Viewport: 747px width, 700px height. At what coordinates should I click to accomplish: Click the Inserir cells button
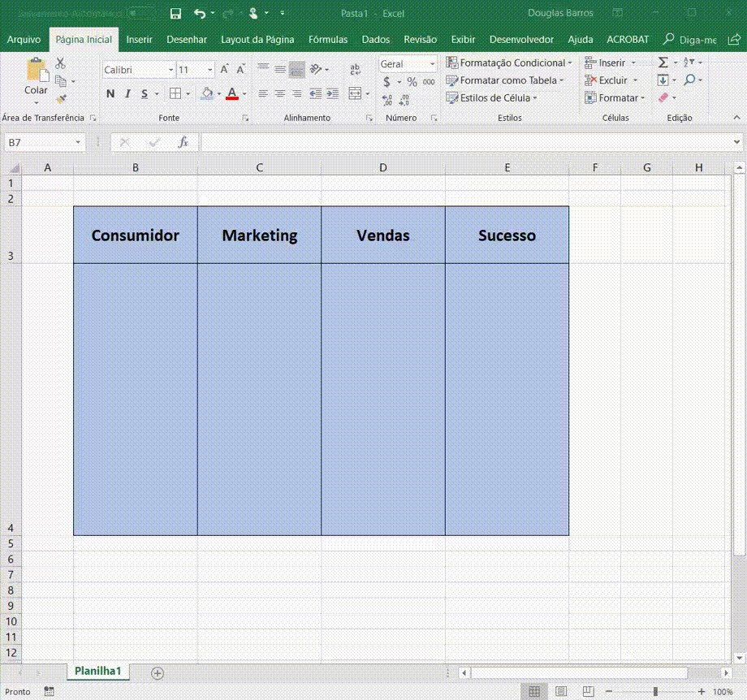point(611,63)
